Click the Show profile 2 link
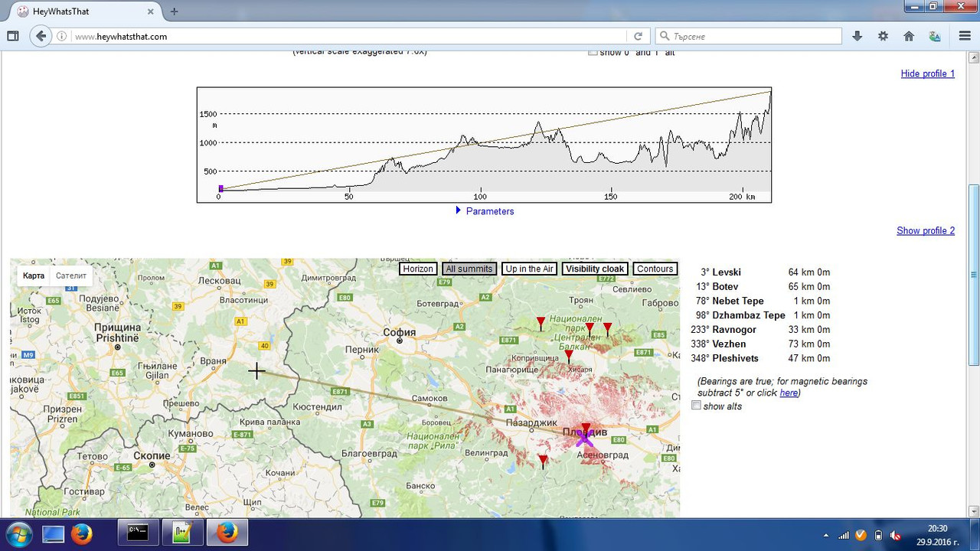Screen dimensions: 980x551 [x=926, y=230]
